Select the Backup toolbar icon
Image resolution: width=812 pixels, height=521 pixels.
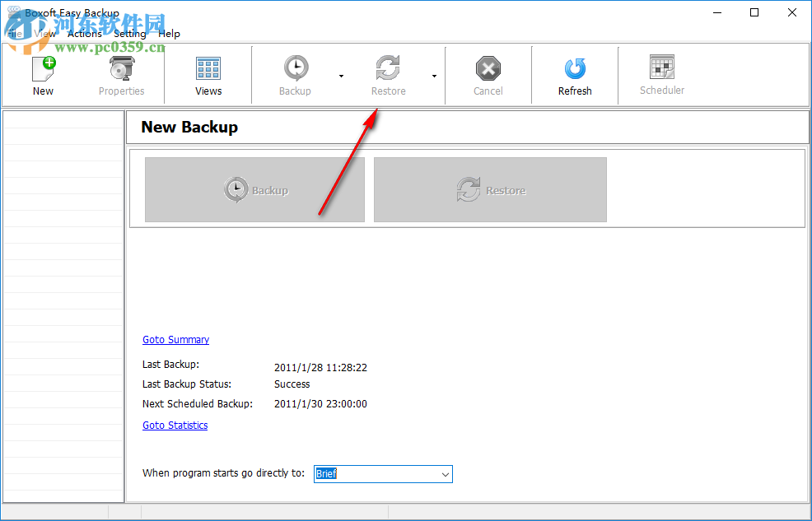pos(295,73)
